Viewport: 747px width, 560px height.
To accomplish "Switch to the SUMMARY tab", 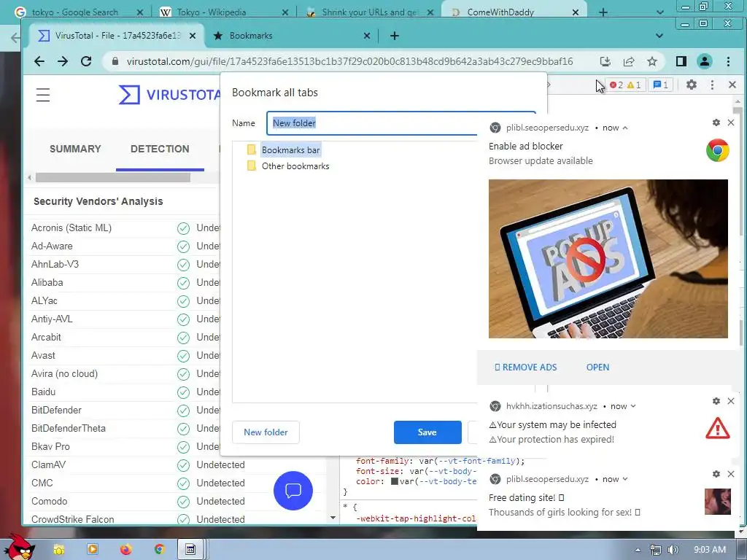I will [75, 149].
